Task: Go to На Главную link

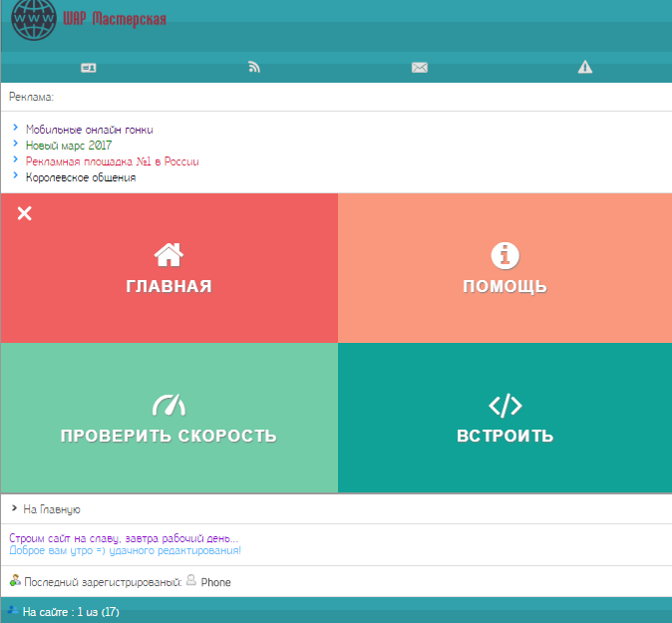Action: [51, 509]
